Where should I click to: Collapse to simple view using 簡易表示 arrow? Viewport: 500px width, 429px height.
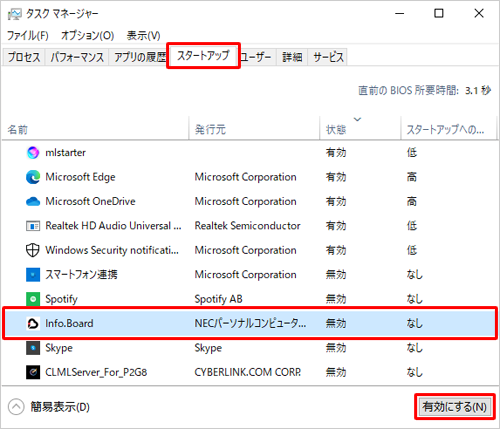pos(16,407)
